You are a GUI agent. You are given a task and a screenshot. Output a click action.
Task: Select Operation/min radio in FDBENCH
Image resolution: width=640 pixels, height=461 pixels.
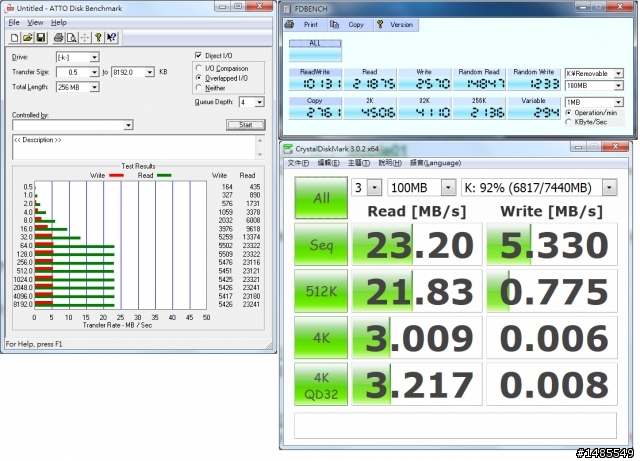(x=568, y=112)
